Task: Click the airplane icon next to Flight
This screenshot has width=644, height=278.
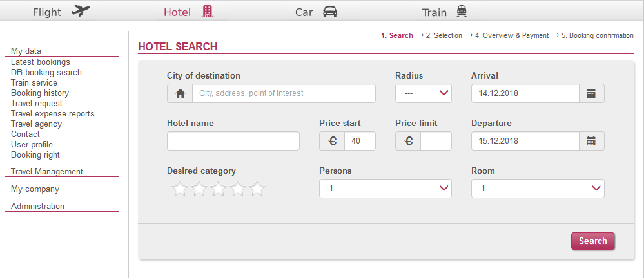Action: [x=81, y=12]
